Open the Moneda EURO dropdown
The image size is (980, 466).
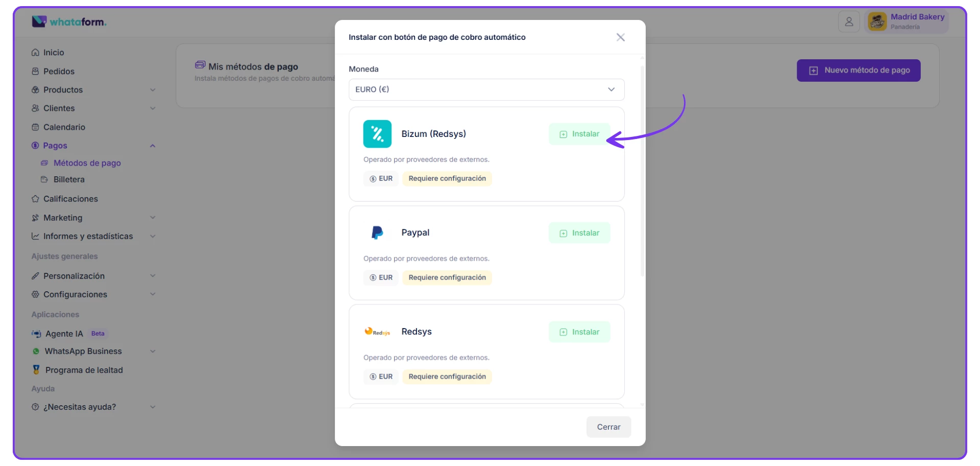pos(486,89)
